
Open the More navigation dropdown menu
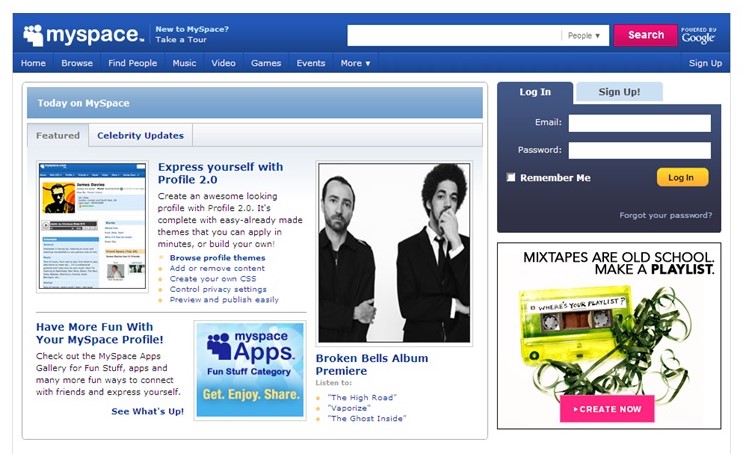(x=355, y=63)
